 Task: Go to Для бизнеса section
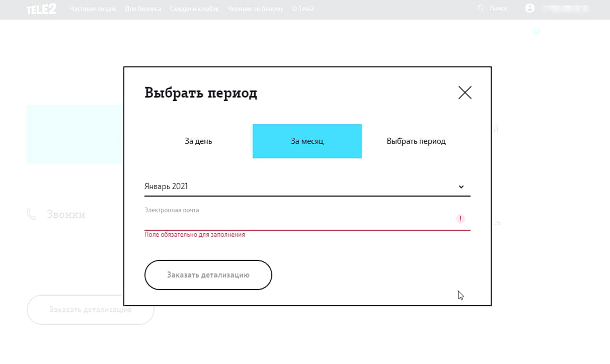[x=142, y=9]
